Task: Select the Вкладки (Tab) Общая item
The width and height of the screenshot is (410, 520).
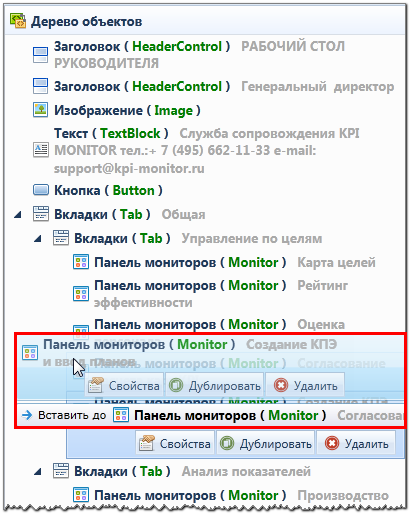Action: coord(119,214)
